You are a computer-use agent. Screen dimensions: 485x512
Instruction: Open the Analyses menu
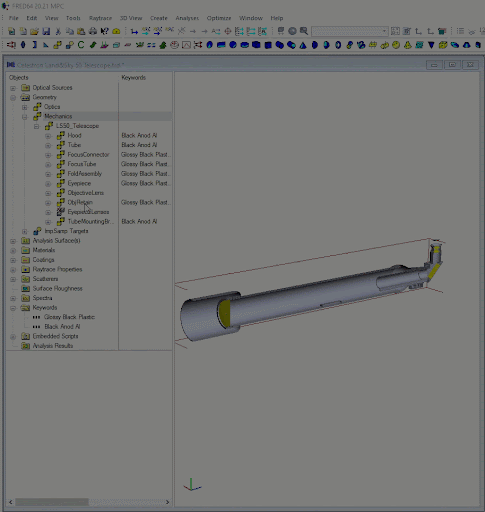pos(187,18)
